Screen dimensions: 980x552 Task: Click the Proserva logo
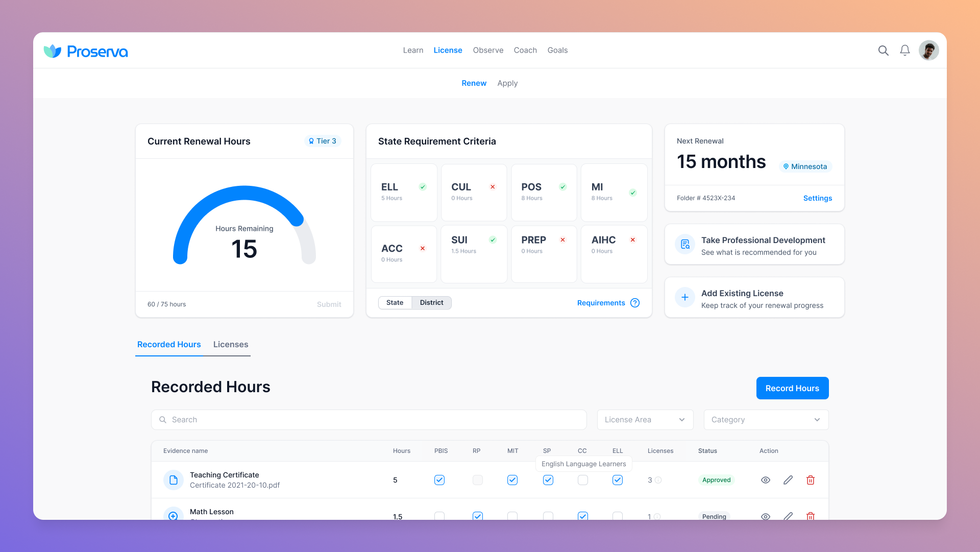[86, 51]
